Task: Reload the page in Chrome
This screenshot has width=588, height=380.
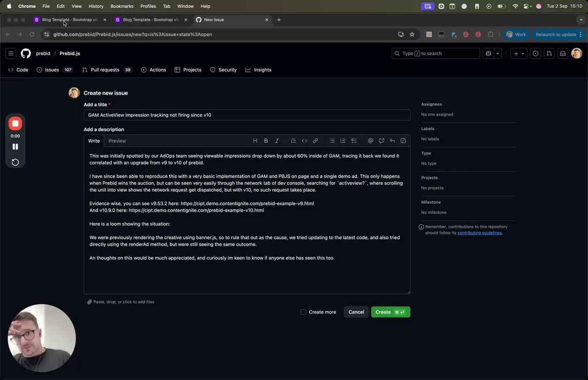Action: pos(32,34)
